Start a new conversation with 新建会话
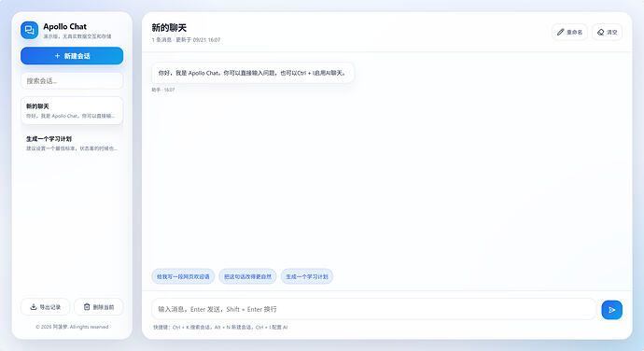Screen dimensions: 644x351 coord(72,56)
